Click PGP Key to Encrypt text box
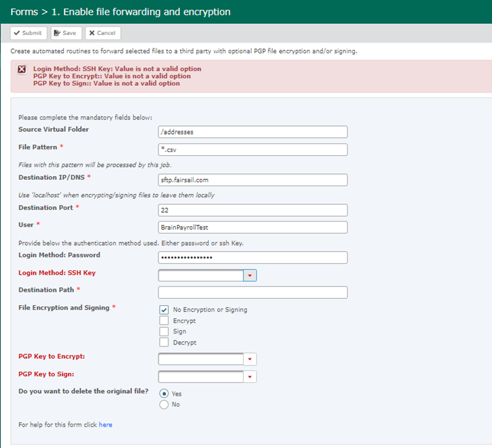 tap(201, 359)
